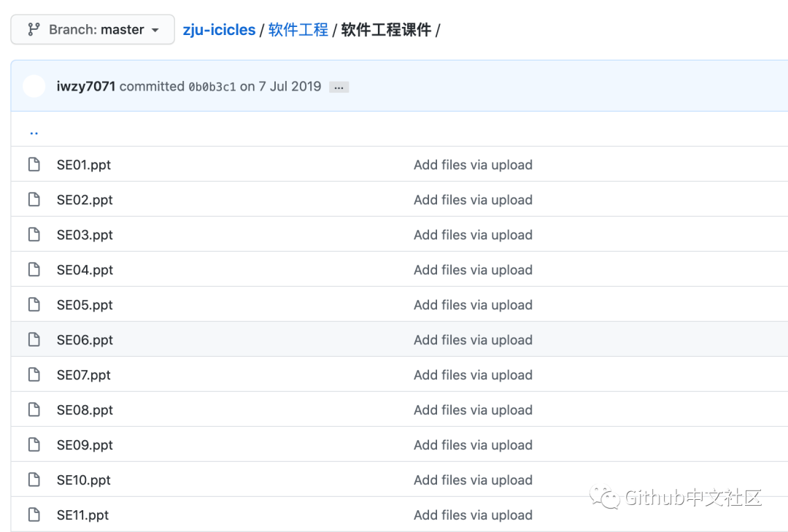Go to the zju-icicles repository root
This screenshot has height=532, width=788.
tap(219, 30)
